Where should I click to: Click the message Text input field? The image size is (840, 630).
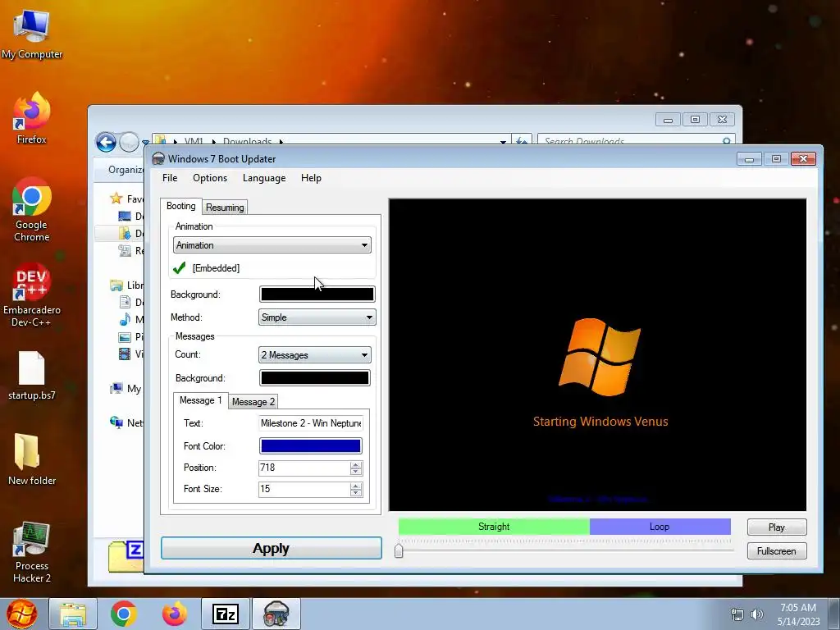tap(311, 423)
